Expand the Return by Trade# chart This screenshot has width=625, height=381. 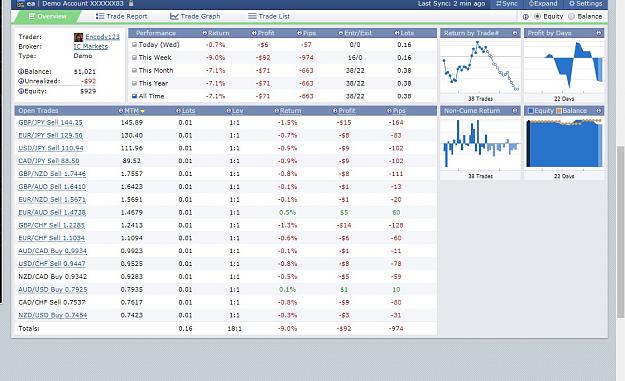(x=515, y=33)
